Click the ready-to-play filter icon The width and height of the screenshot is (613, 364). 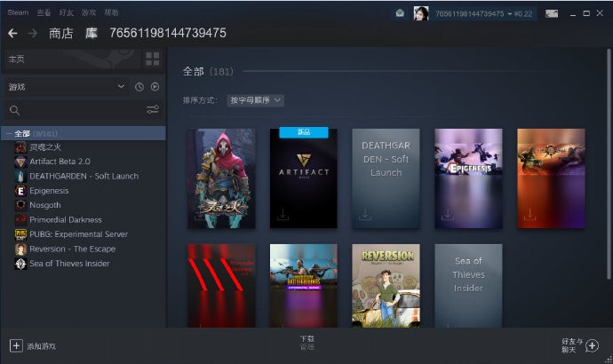[155, 87]
